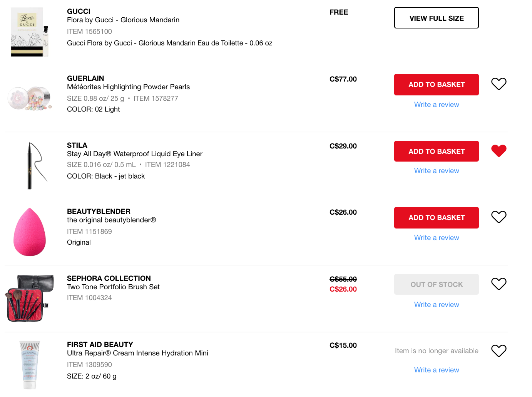Click the heart for the Two Tone Brush Set

[x=499, y=284]
